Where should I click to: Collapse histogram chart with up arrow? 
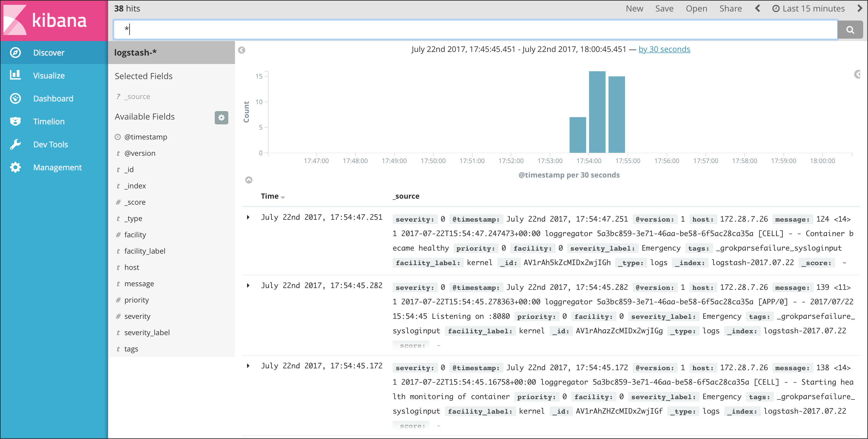pyautogui.click(x=249, y=180)
